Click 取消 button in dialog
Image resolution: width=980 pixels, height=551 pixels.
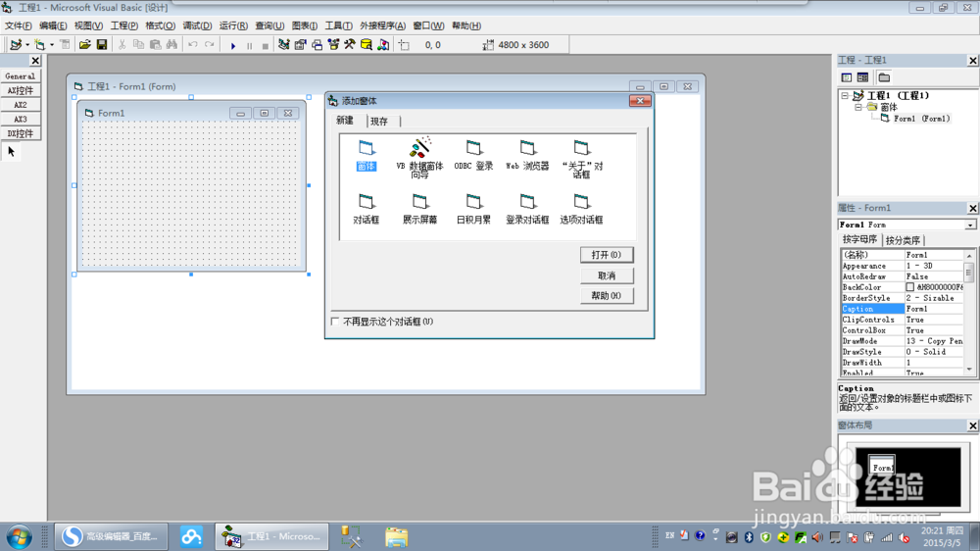607,275
